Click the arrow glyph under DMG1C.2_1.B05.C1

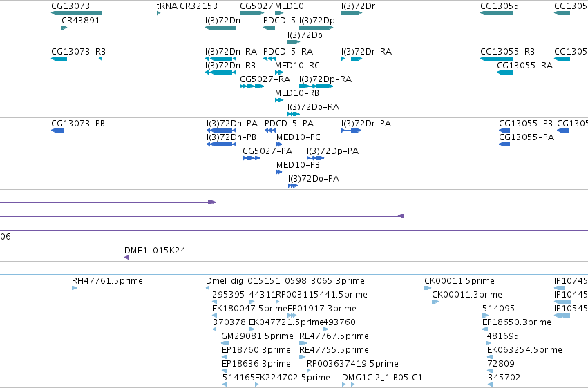[348, 385]
